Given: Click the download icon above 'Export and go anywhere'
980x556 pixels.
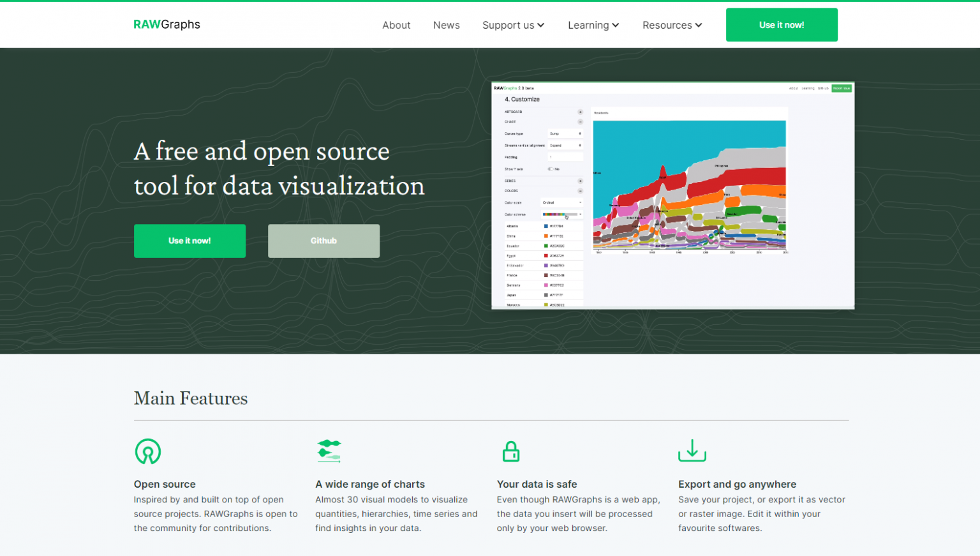Looking at the screenshot, I should 692,451.
